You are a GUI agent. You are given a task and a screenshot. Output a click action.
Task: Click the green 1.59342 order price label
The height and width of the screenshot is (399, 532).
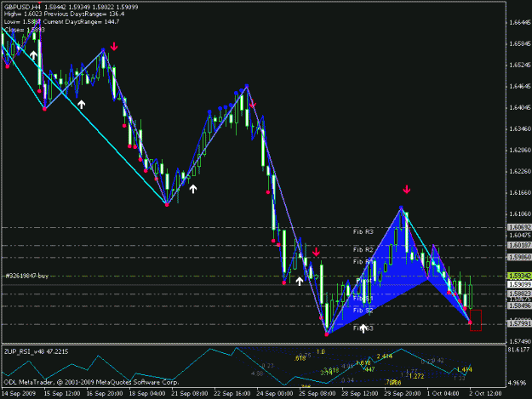pyautogui.click(x=519, y=276)
